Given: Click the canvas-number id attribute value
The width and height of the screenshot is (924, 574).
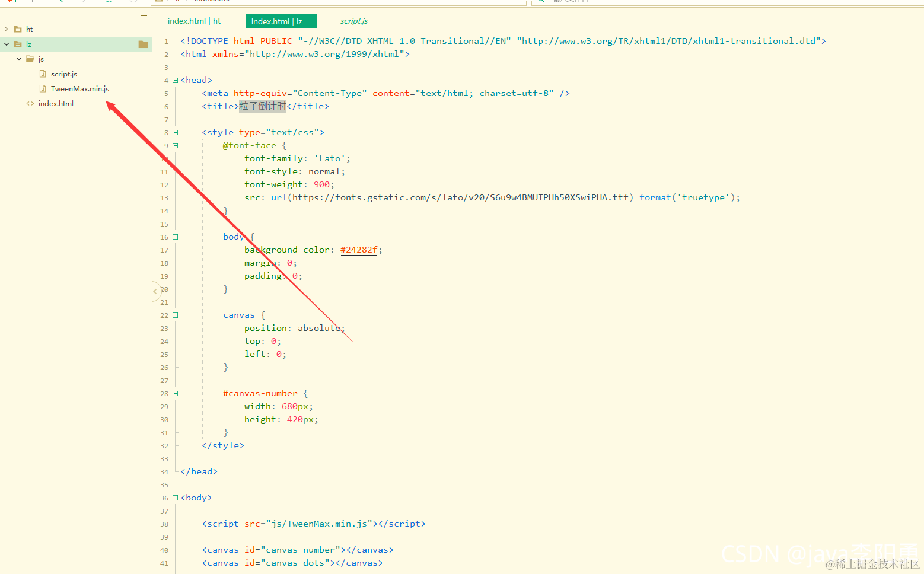Looking at the screenshot, I should click(301, 550).
